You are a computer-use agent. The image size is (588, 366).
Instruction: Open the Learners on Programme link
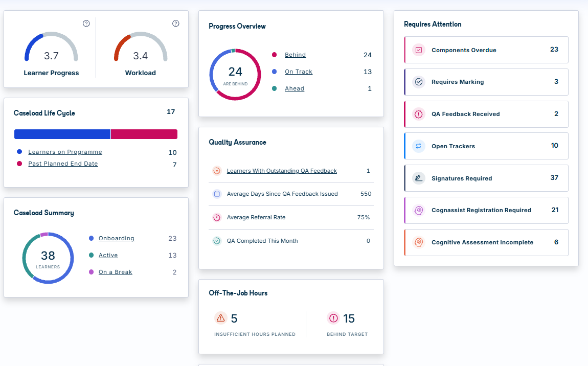coord(65,152)
